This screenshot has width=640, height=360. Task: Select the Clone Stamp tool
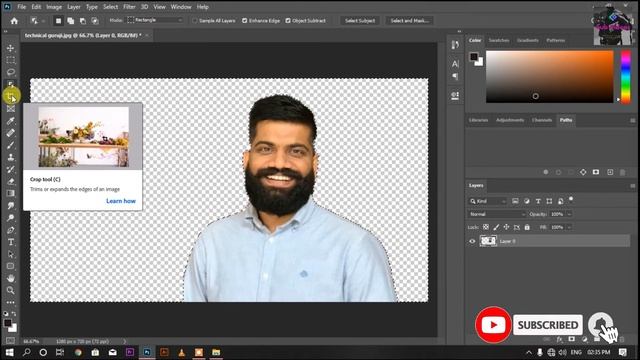coord(11,157)
